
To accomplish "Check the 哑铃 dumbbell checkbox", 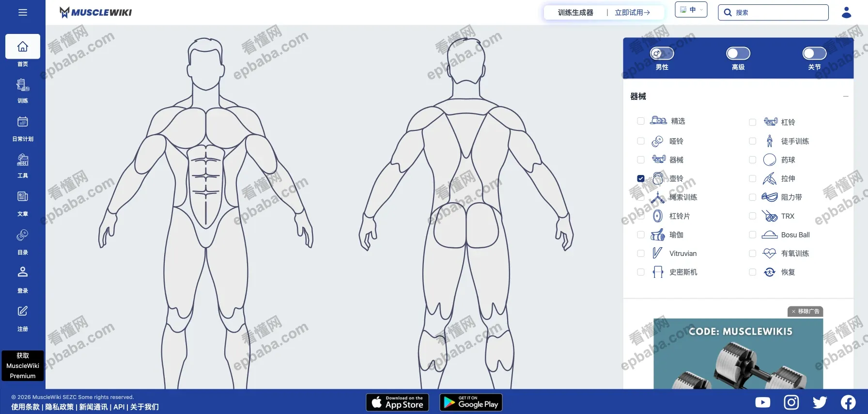I will 641,141.
